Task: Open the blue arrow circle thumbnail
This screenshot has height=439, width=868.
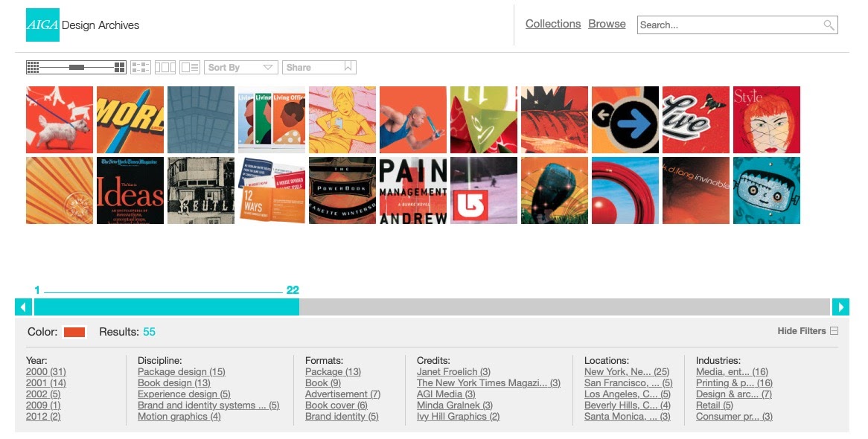Action: tap(625, 120)
